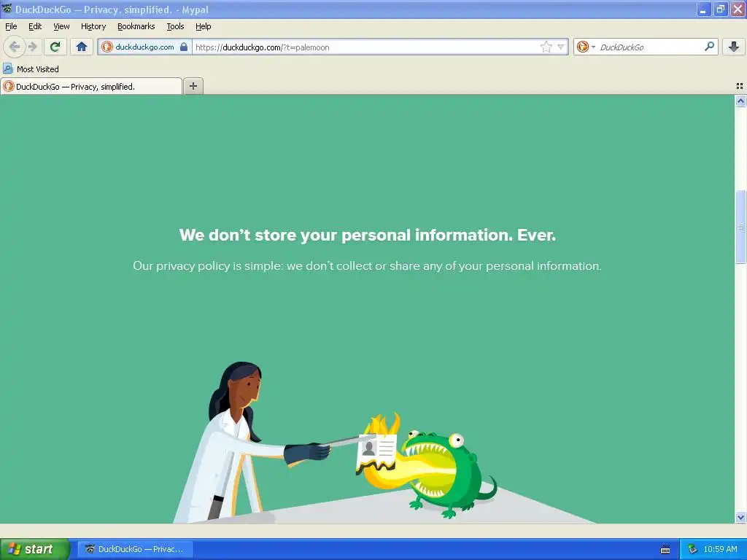Open the search engine selector dropdown

point(586,47)
